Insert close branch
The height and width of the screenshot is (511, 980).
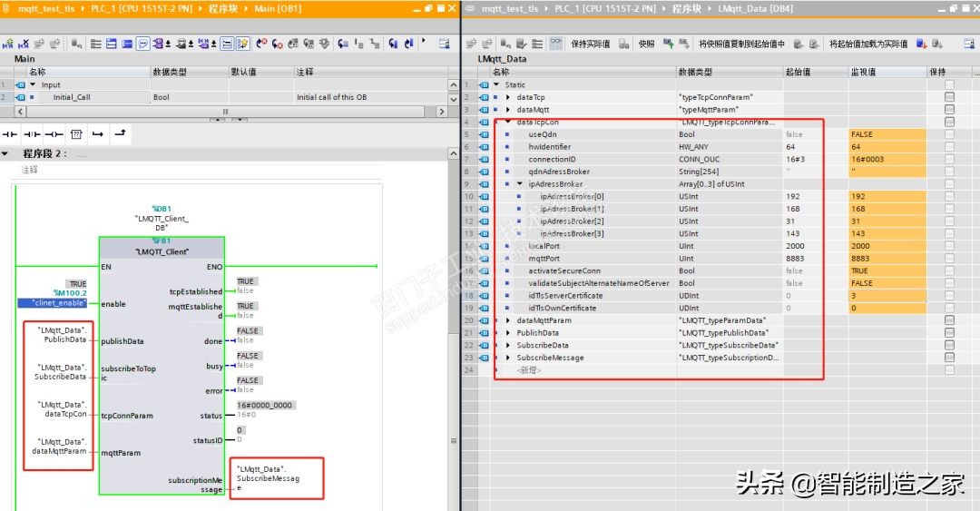tap(120, 133)
